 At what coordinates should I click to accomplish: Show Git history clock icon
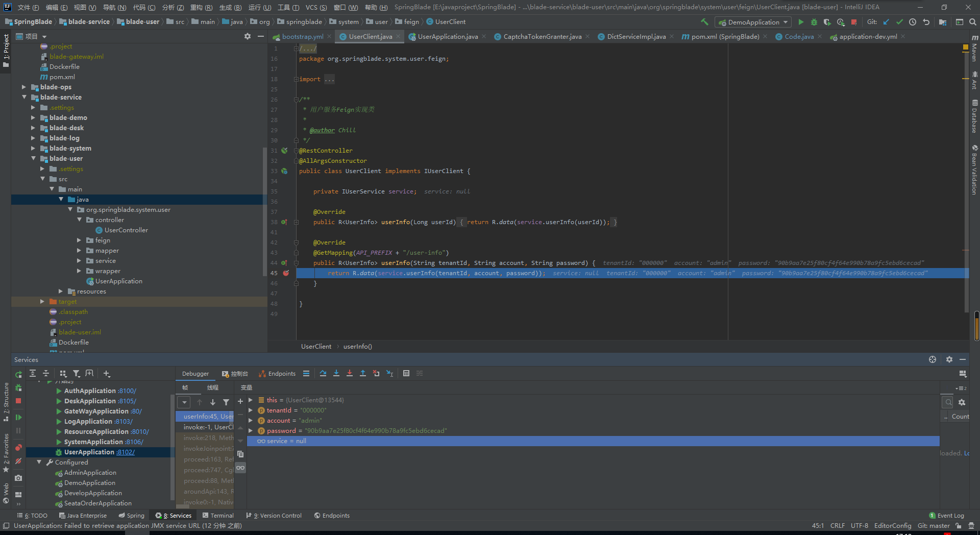pyautogui.click(x=913, y=22)
